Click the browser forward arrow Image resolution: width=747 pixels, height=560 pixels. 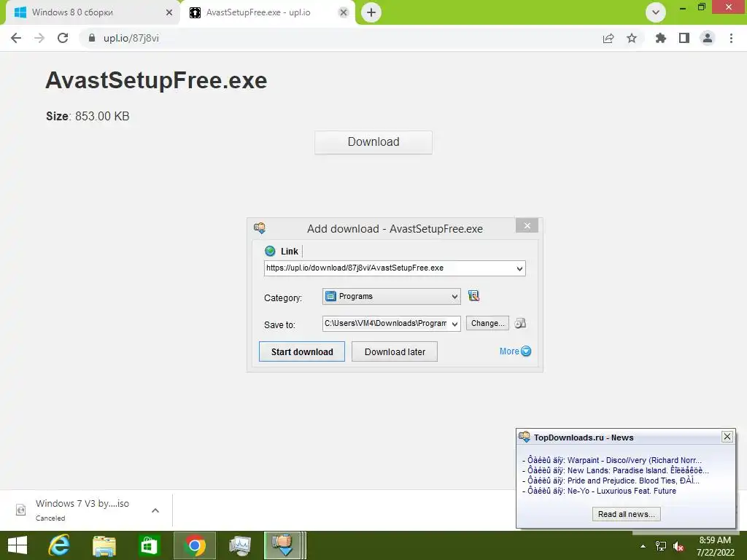(x=39, y=38)
